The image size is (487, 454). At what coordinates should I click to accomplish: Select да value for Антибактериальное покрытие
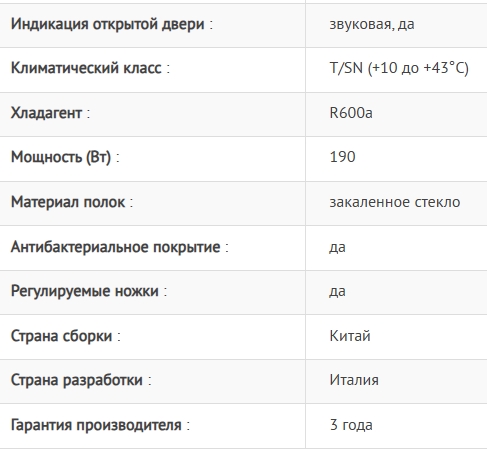337,248
